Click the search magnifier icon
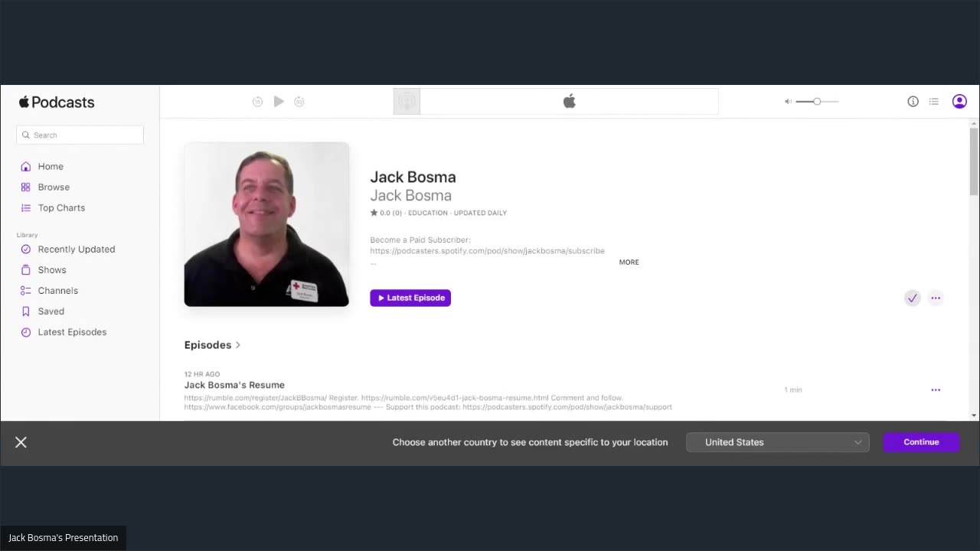This screenshot has width=980, height=551. [25, 135]
